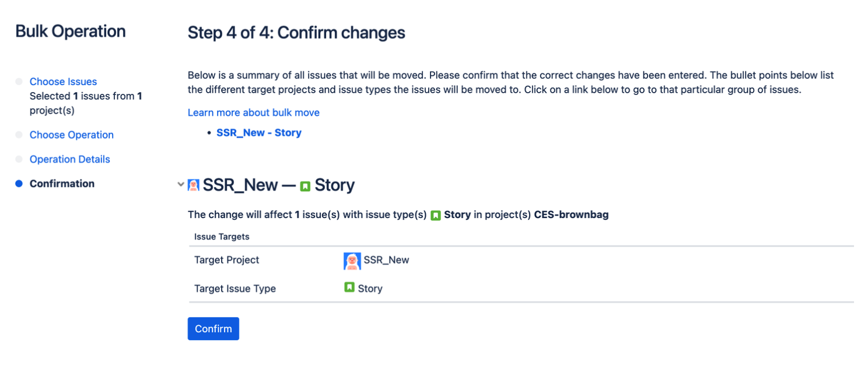Click the SSR_New avatar in Target Project row
Screen dimensions: 868x373
352,261
